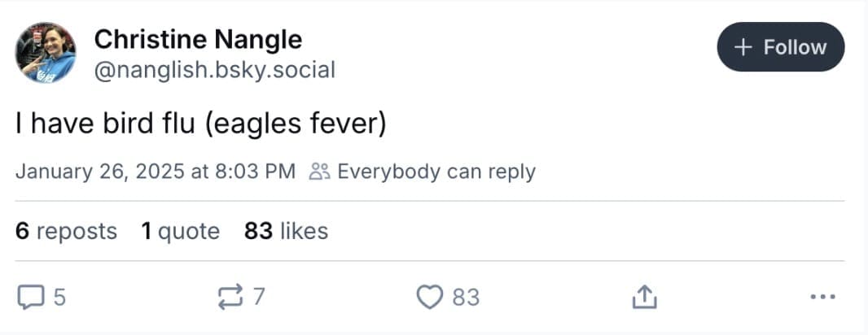Click the reply count number 5
This screenshot has height=335, width=868.
coord(59,298)
